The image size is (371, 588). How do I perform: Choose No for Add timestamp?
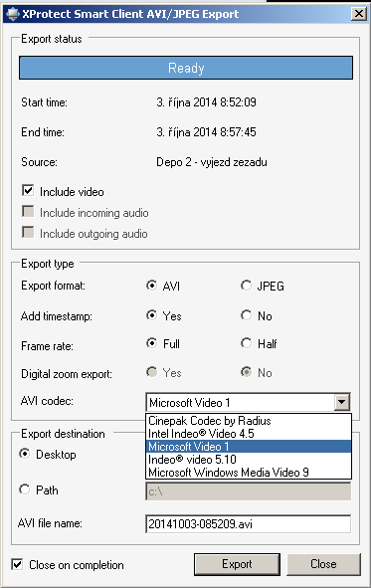(x=247, y=315)
